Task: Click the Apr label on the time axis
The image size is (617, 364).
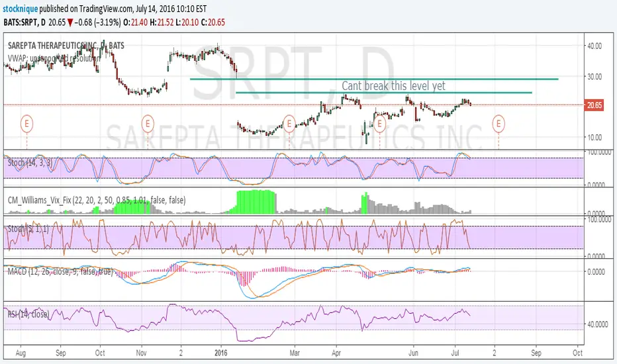Action: 336,353
